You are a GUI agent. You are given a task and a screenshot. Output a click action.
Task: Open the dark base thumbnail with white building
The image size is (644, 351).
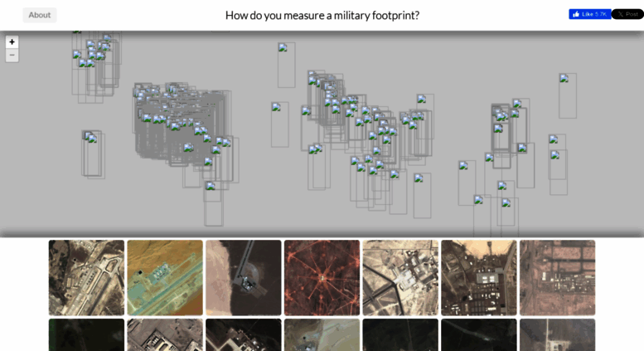[x=479, y=278]
